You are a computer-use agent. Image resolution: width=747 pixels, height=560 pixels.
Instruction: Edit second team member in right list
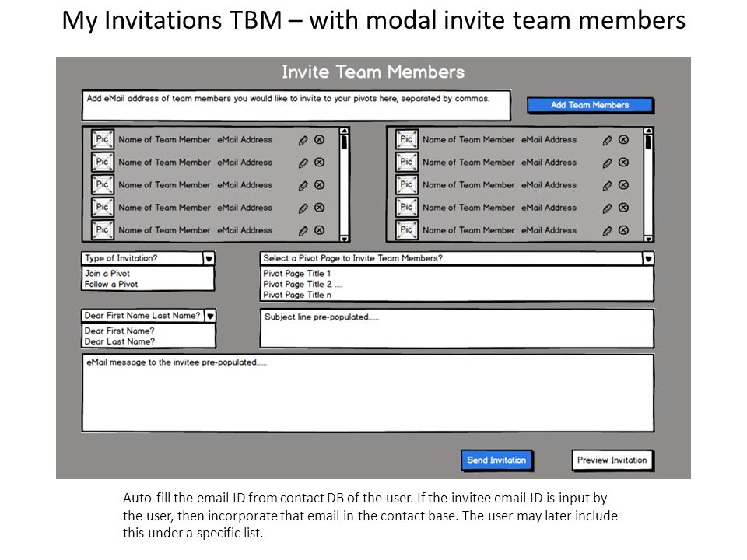click(607, 163)
